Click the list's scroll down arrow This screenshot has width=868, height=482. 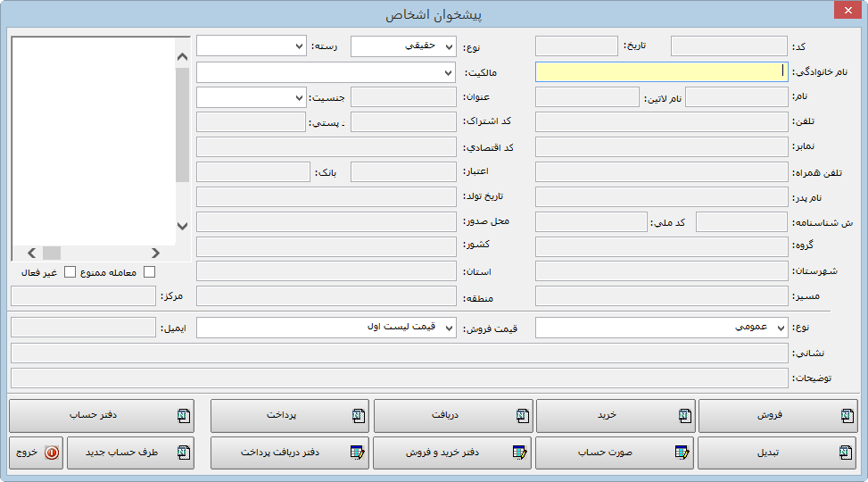click(x=182, y=226)
